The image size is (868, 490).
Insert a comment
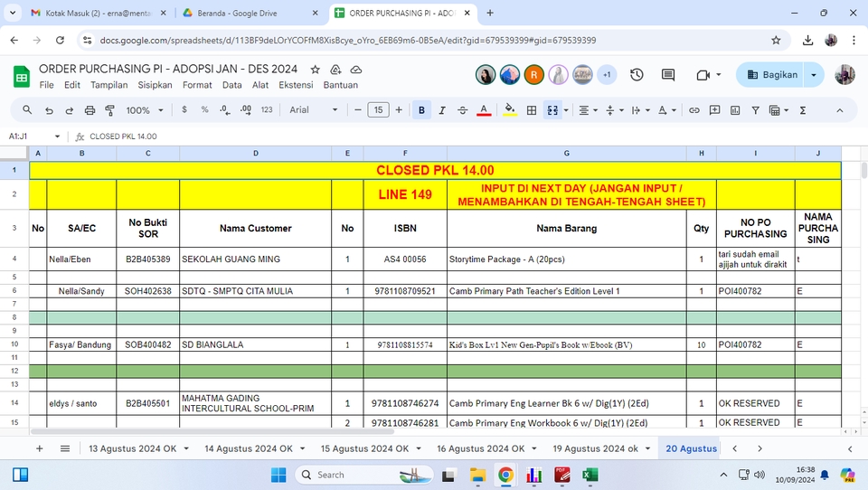coord(714,110)
